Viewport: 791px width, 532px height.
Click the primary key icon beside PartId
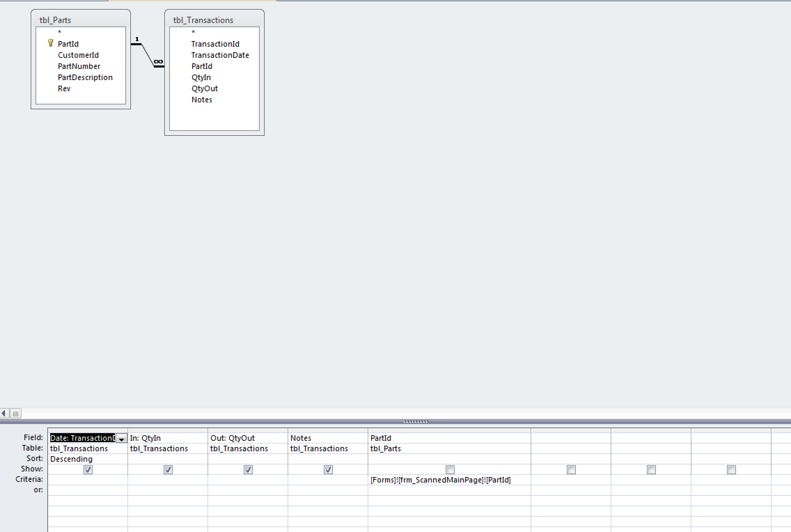pyautogui.click(x=50, y=43)
